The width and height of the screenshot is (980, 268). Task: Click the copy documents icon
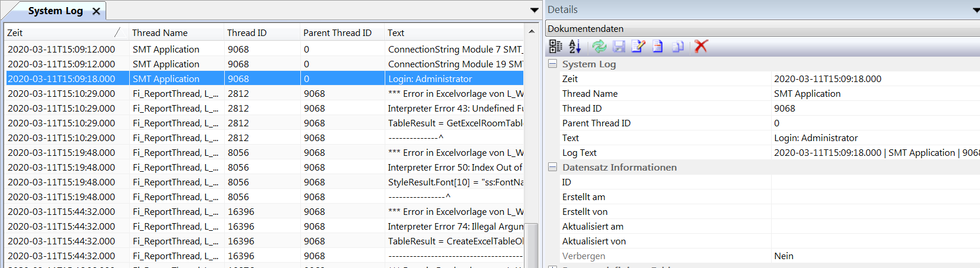[x=678, y=46]
